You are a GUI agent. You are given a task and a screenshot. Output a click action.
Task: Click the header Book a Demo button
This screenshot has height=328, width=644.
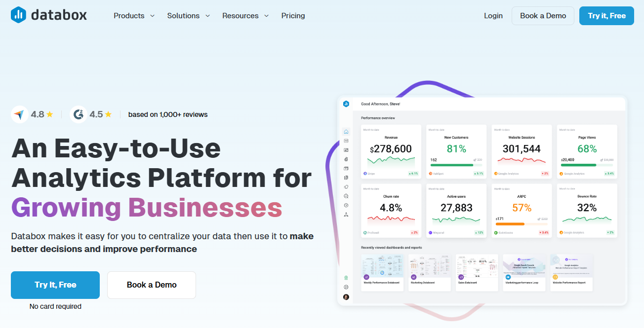point(543,16)
